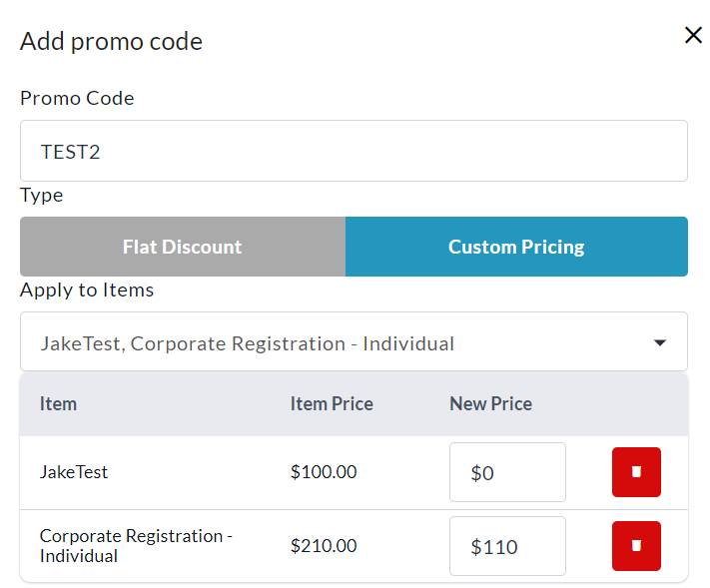710x588 pixels.
Task: Click the New Price column header
Action: (490, 404)
